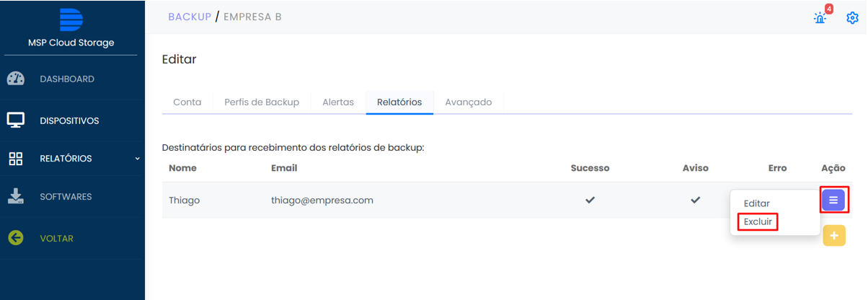The image size is (868, 300).
Task: Click the Voltar green arrow icon
Action: click(16, 238)
